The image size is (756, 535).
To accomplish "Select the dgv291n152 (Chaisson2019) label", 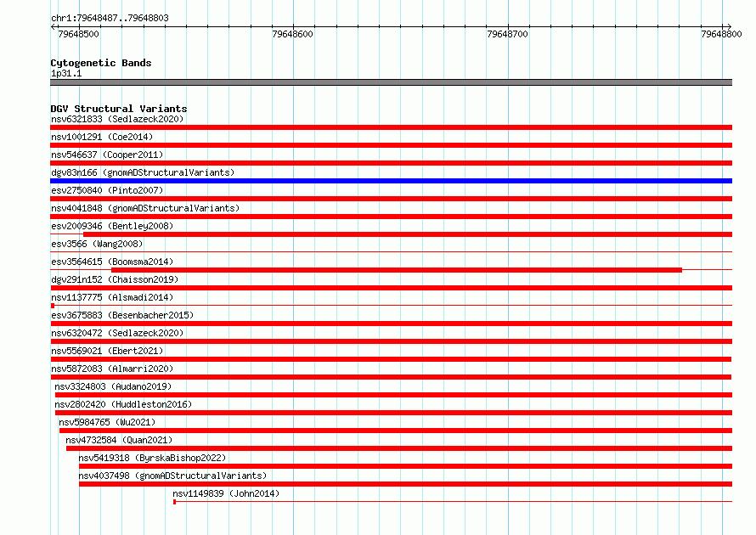I will (x=115, y=279).
